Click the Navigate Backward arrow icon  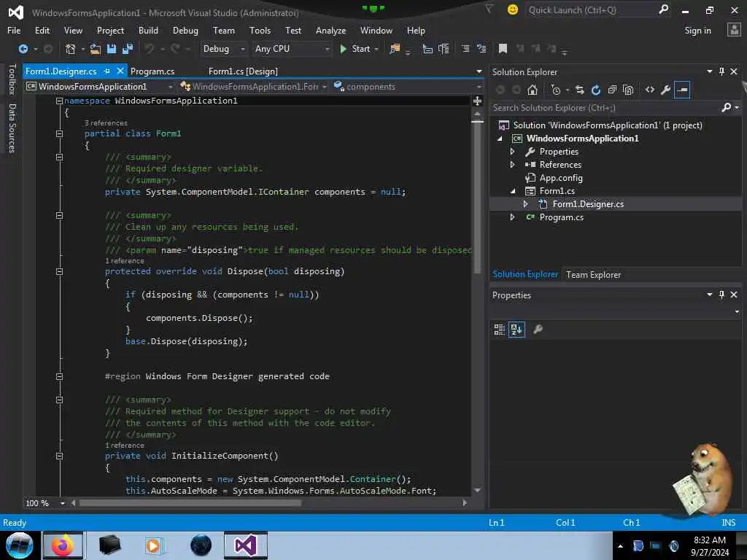23,49
